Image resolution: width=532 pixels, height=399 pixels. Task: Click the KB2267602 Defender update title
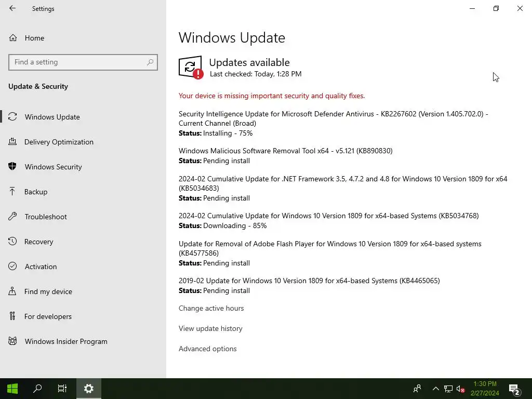coord(333,118)
